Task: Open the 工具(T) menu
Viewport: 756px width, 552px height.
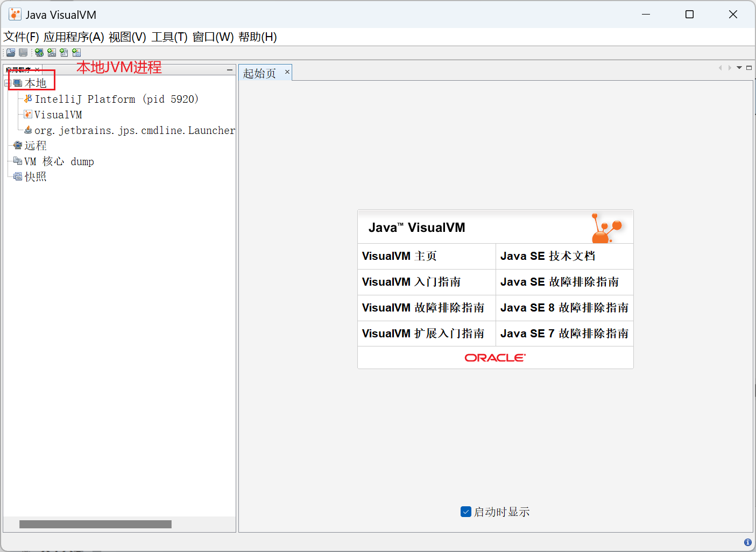Action: (169, 37)
